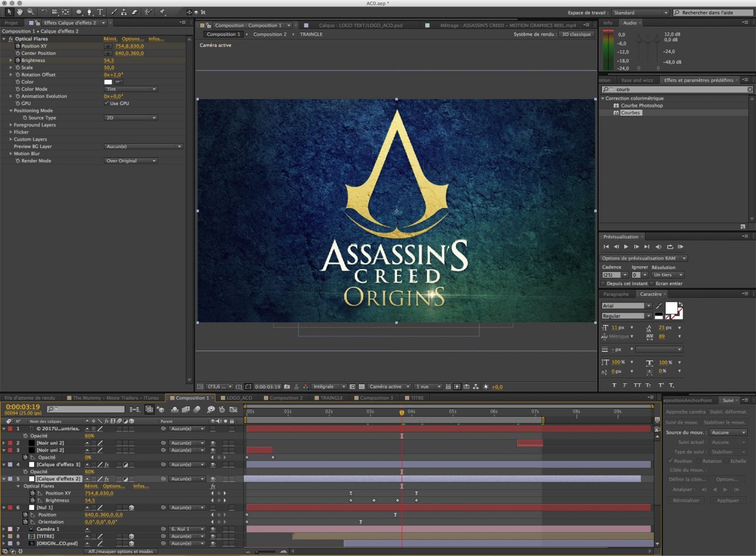Toggle the Brightness stopwatch in timeline
The width and height of the screenshot is (756, 556).
click(x=32, y=500)
